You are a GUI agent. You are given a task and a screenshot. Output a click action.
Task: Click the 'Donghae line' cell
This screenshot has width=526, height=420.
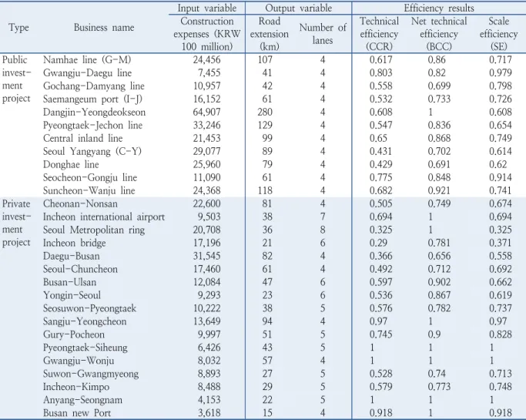[x=71, y=164]
